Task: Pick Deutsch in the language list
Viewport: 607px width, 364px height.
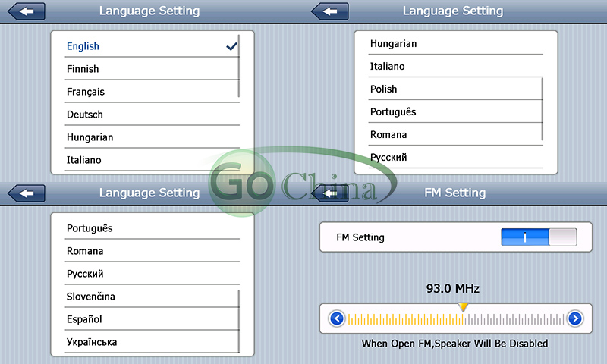Action: tap(85, 115)
